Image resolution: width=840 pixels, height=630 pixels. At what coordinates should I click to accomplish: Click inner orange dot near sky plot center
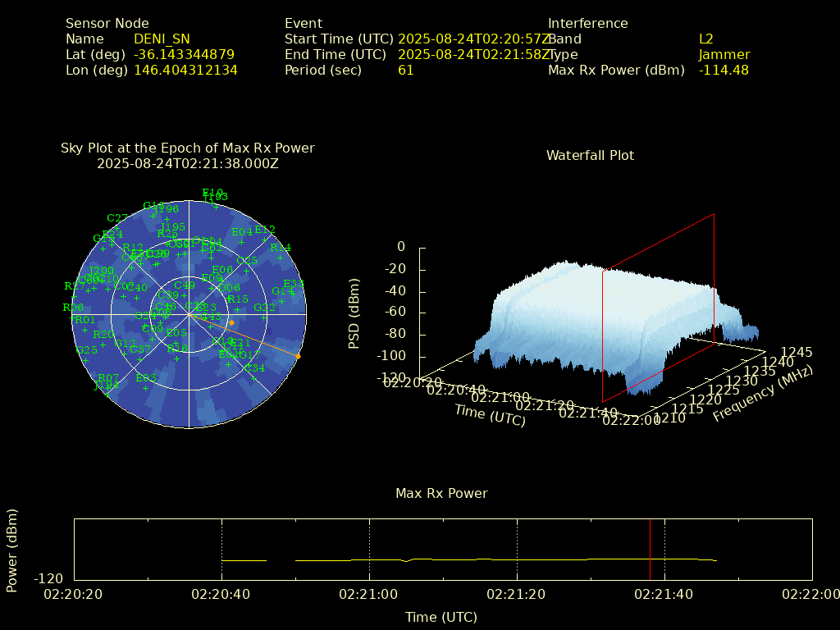click(232, 322)
